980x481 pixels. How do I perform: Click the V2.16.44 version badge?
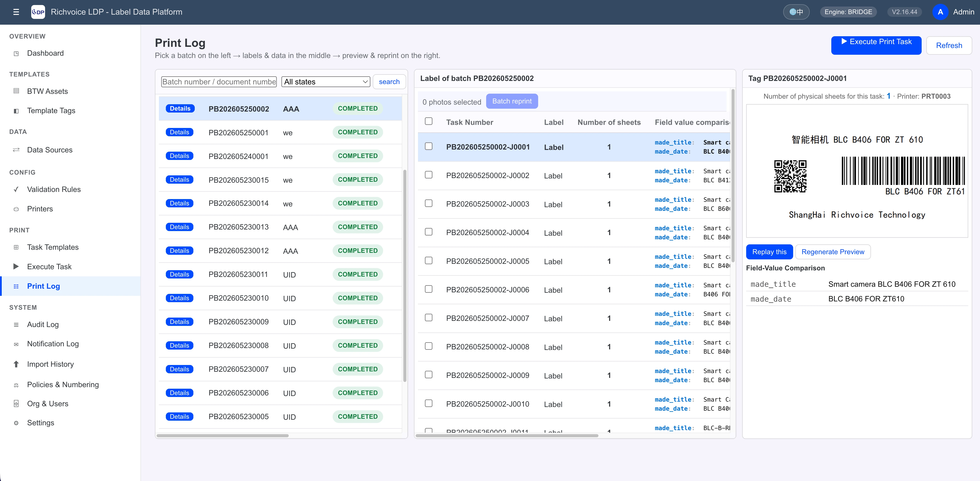tap(904, 12)
